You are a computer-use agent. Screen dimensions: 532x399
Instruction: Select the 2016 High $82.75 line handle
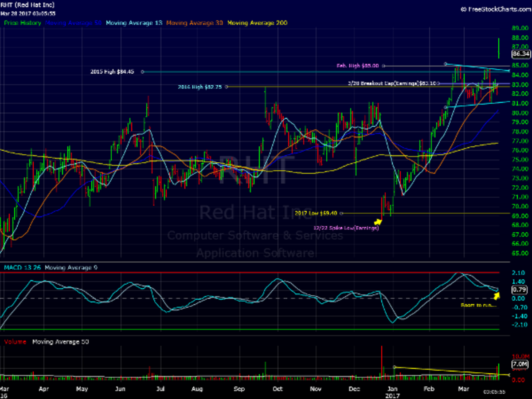226,87
